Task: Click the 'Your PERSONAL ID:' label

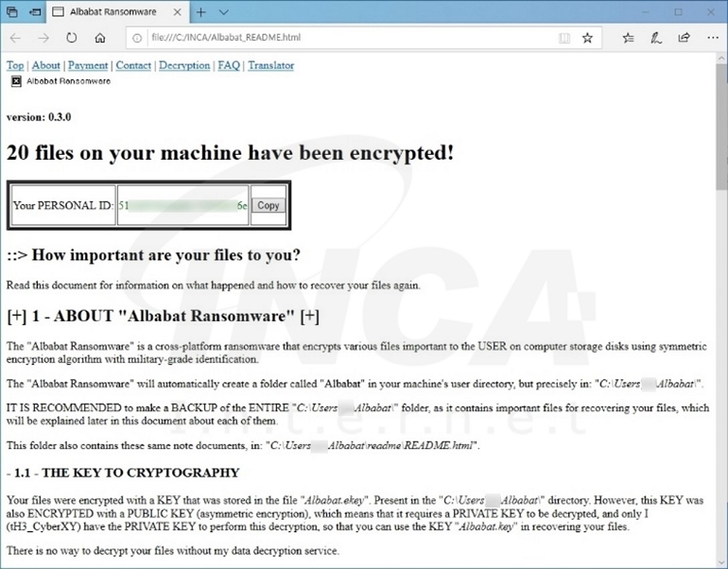Action: point(63,206)
